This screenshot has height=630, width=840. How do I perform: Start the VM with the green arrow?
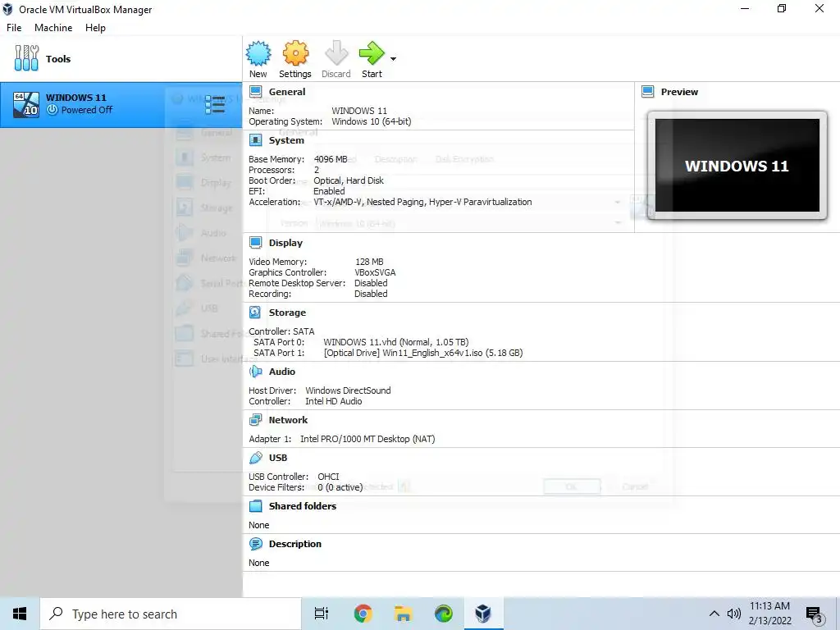372,53
